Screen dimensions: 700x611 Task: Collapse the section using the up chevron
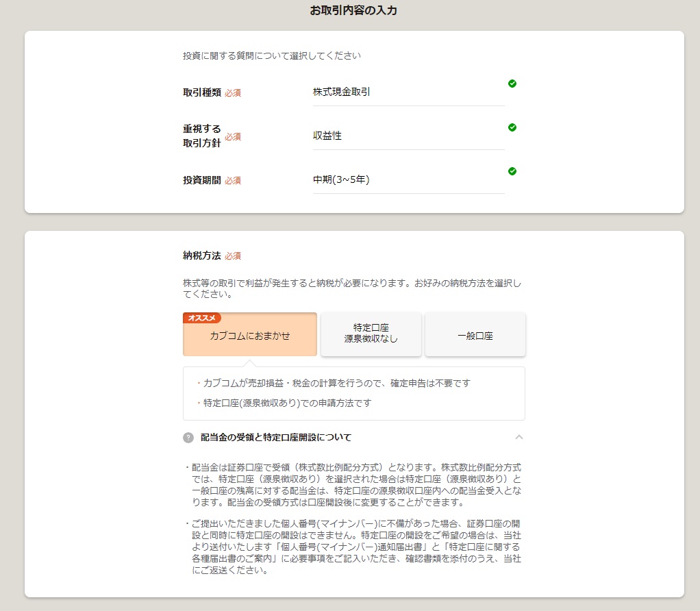(x=519, y=437)
